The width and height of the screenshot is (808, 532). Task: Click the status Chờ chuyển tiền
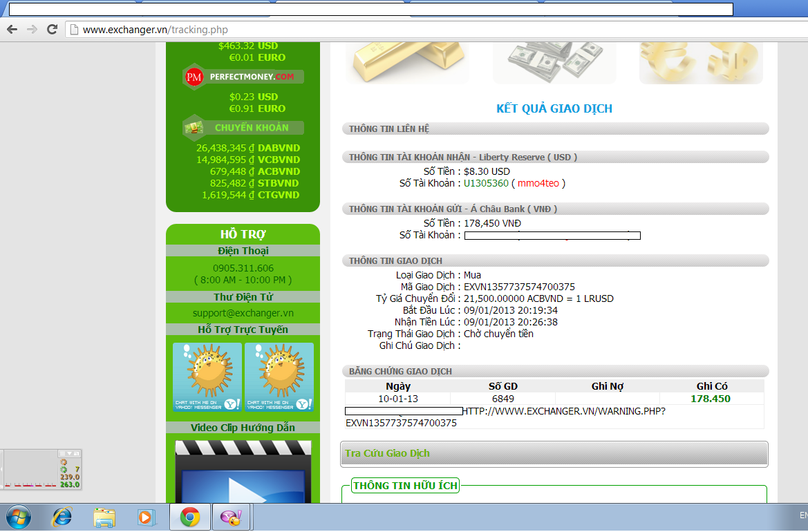tap(498, 334)
